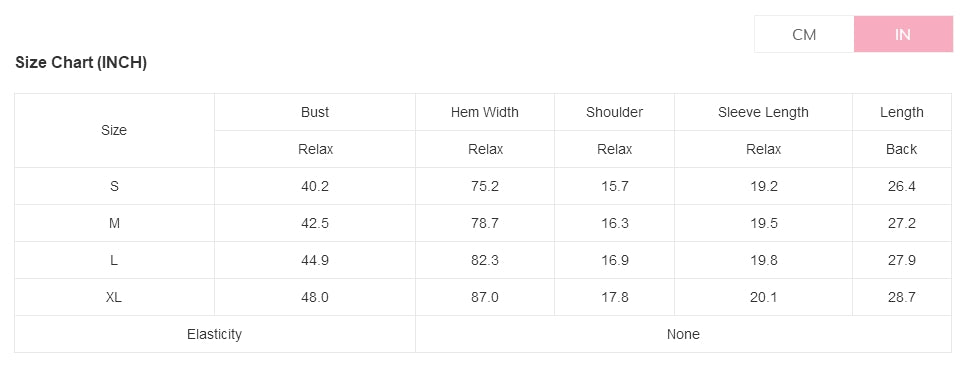Select the S size row label
This screenshot has height=365, width=966.
pyautogui.click(x=114, y=186)
